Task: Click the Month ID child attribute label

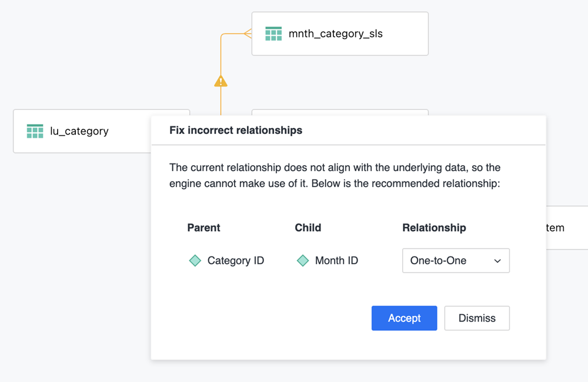Action: tap(336, 260)
